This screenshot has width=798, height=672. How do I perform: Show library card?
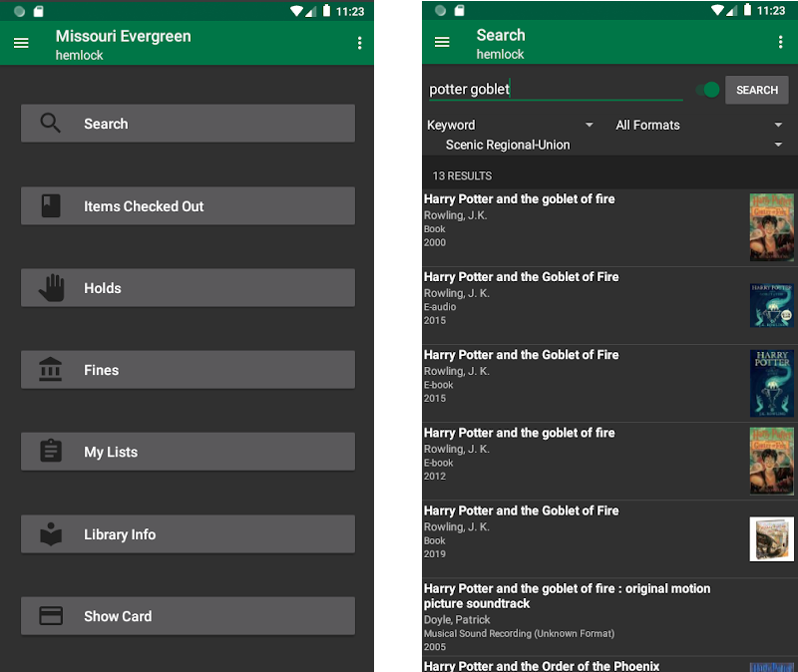point(188,616)
